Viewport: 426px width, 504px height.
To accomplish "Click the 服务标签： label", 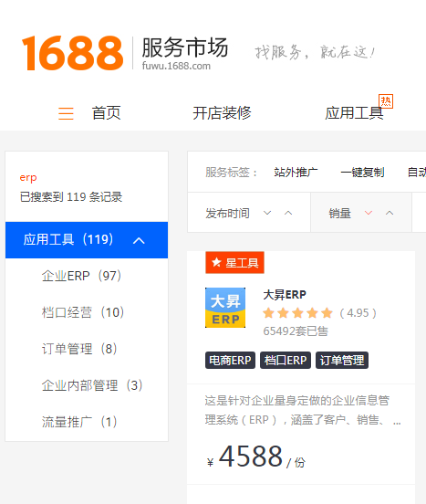I will [x=231, y=173].
